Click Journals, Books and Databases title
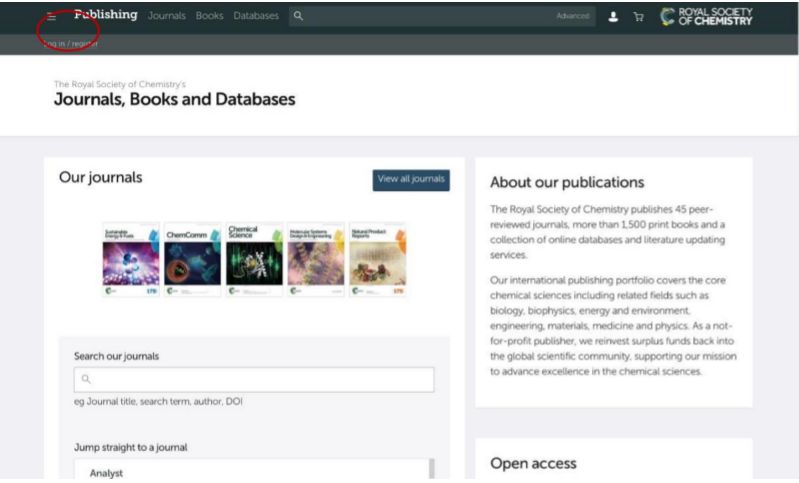 point(175,99)
